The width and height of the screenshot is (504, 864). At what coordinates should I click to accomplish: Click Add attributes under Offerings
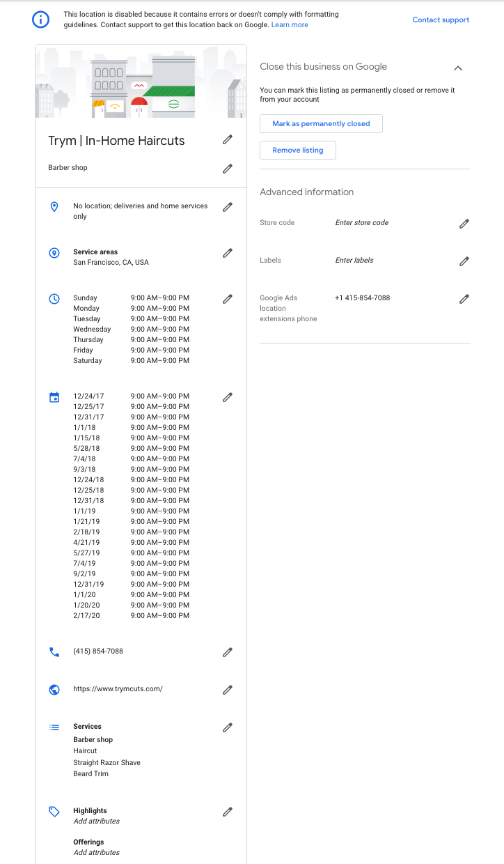click(x=97, y=853)
